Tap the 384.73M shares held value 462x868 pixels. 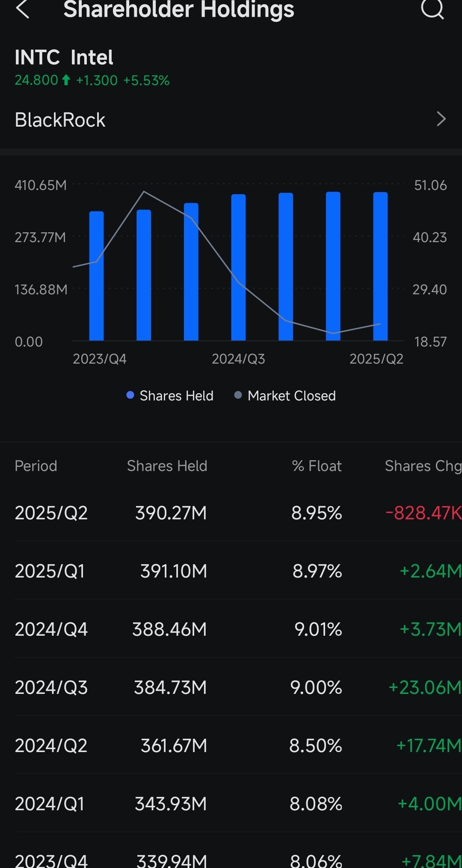(171, 687)
